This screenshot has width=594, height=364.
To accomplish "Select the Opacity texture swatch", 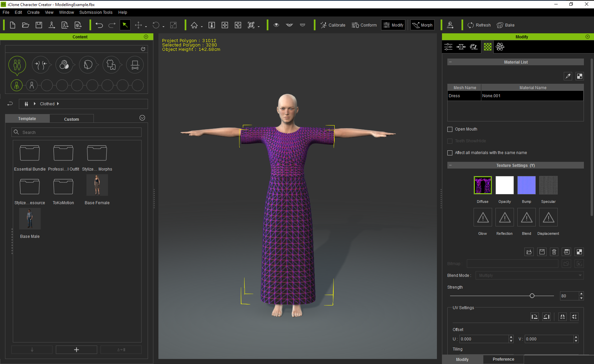I will click(505, 185).
